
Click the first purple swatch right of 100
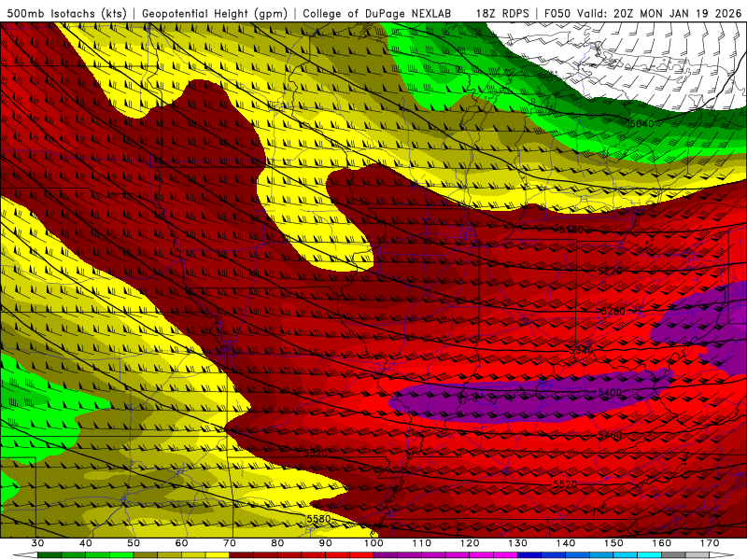(386, 555)
